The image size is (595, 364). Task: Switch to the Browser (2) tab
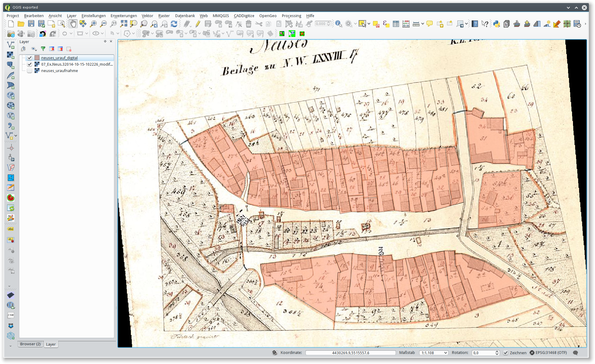30,344
